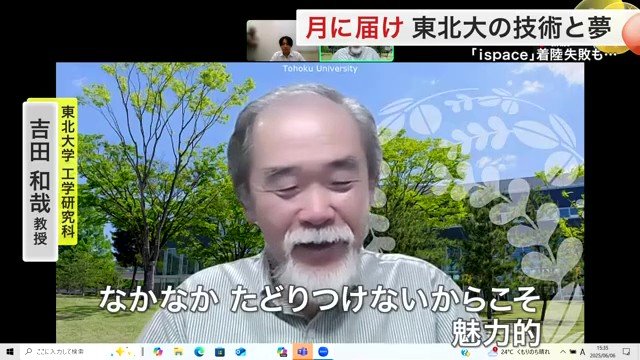The height and width of the screenshot is (360, 640).
Task: Click the battery status tray icon
Action: pyautogui.click(x=573, y=351)
